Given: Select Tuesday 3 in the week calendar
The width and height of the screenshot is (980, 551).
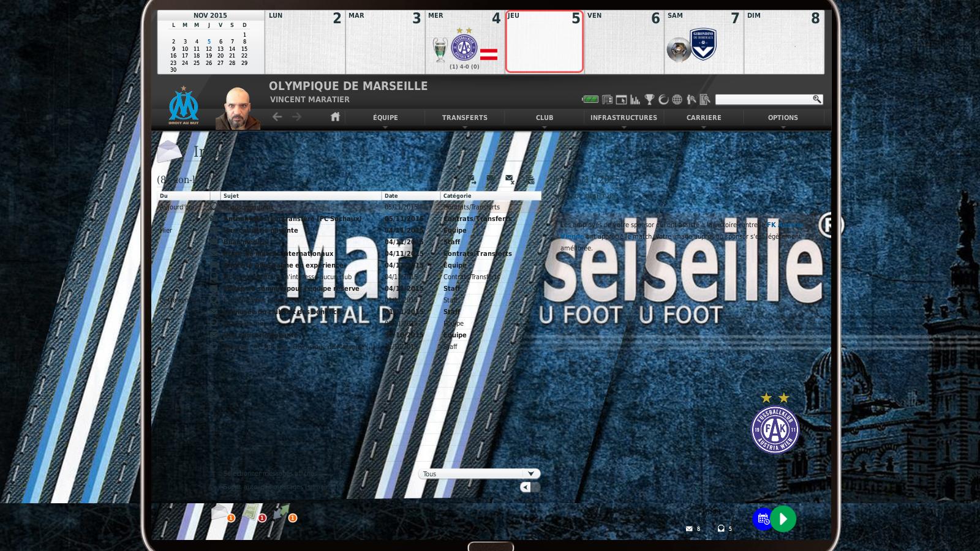Looking at the screenshot, I should 385,42.
